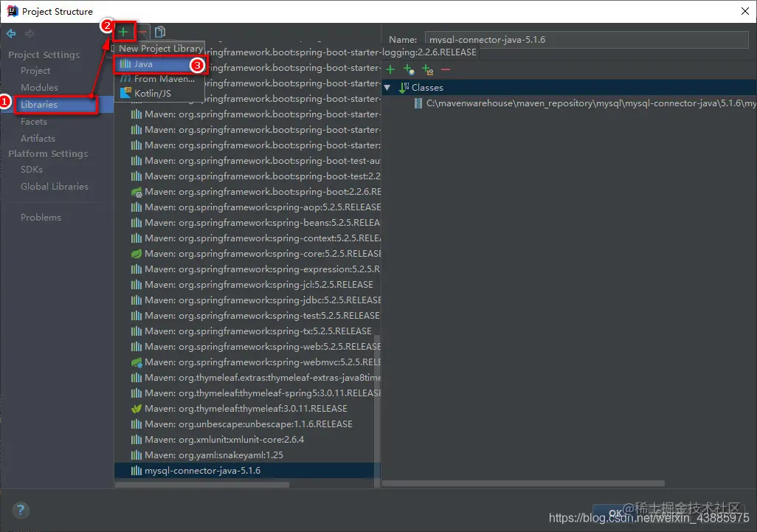Click the right panel horizontal scrollbar
Screen dimensions: 757x532
coord(523,483)
